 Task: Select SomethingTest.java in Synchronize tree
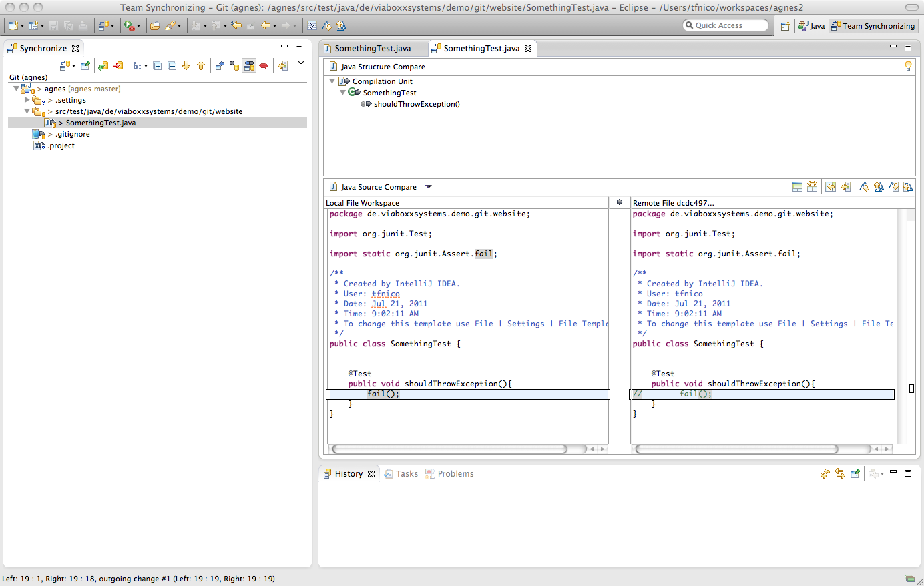[x=158, y=123]
